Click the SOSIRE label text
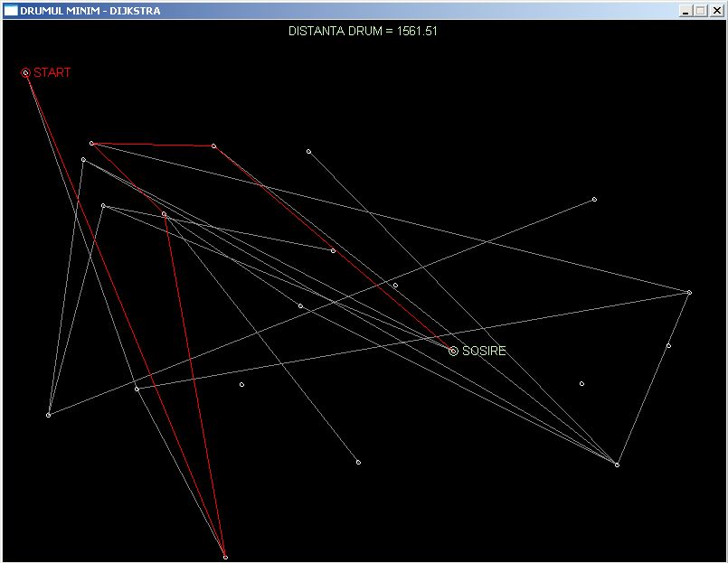728x563 pixels. 484,351
